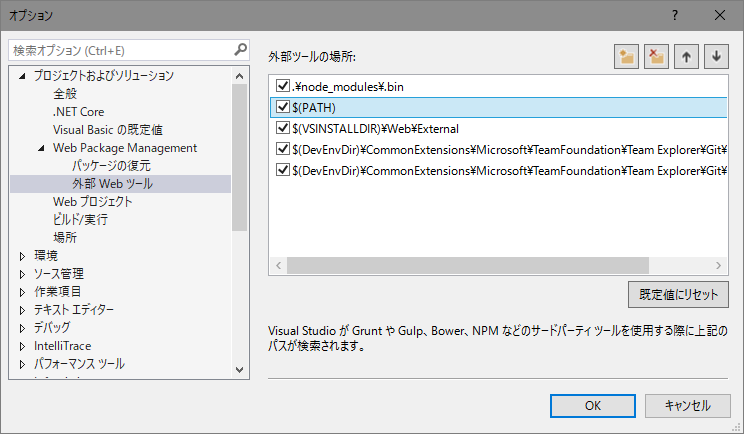The image size is (744, 434).
Task: Click path list horizontal scroll left arrow
Action: click(279, 266)
